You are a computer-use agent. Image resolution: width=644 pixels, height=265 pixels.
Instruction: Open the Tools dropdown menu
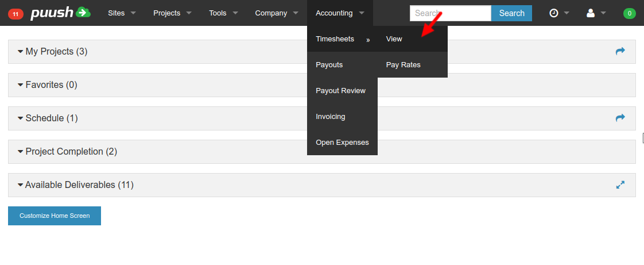[223, 13]
